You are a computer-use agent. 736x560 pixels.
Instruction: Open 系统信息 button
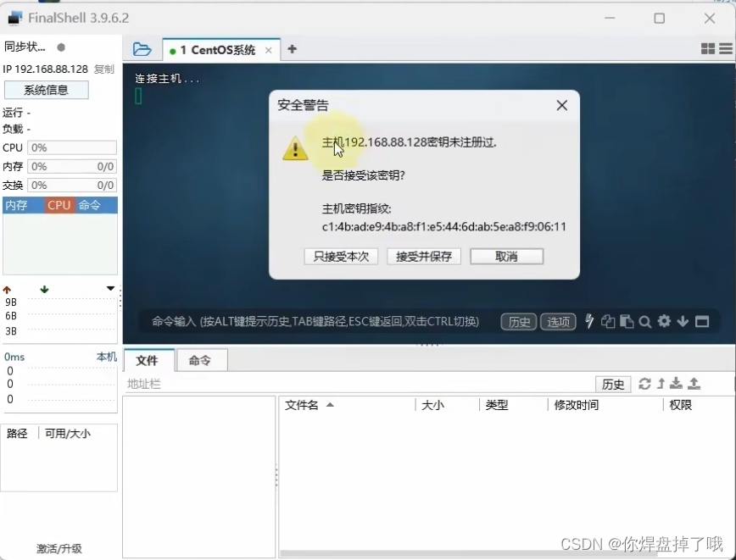pyautogui.click(x=46, y=90)
